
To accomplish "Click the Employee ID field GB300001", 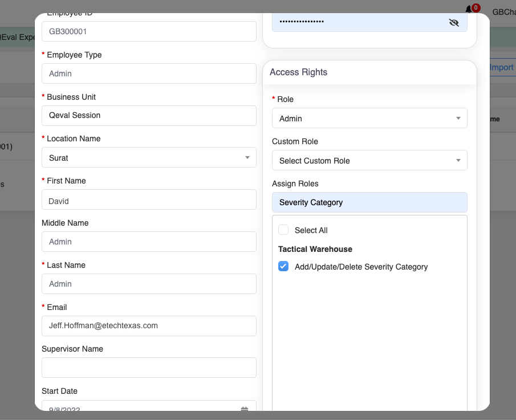I will pyautogui.click(x=149, y=31).
